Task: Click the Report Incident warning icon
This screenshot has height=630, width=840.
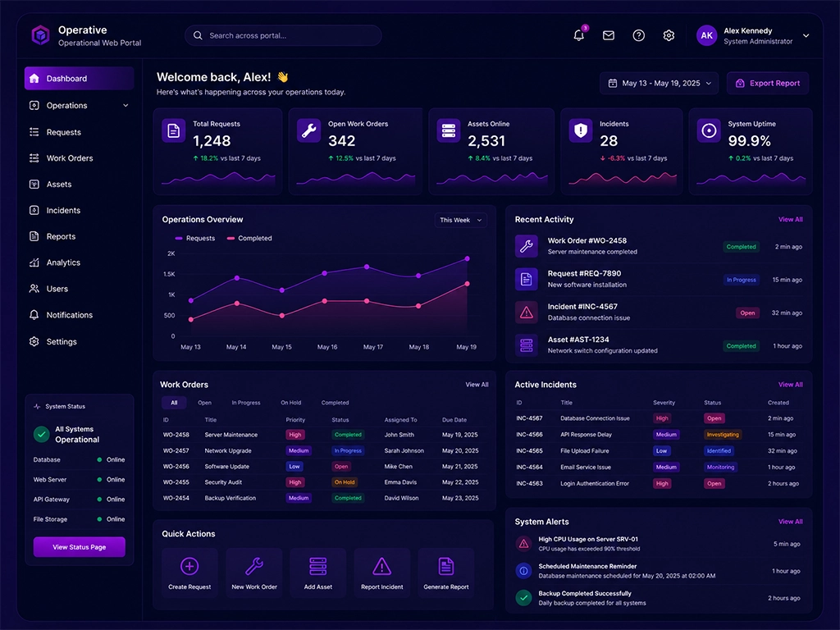Action: click(x=382, y=566)
